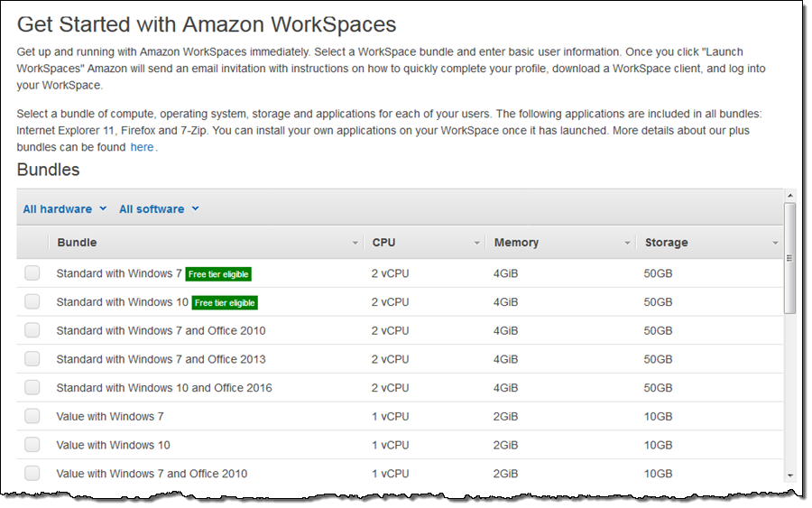
Task: Select the Standard with Windows 10 checkbox
Action: [x=32, y=302]
